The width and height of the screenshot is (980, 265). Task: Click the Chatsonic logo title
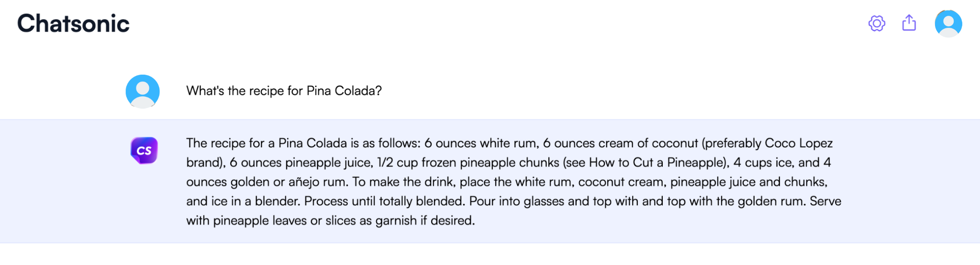pos(73,23)
